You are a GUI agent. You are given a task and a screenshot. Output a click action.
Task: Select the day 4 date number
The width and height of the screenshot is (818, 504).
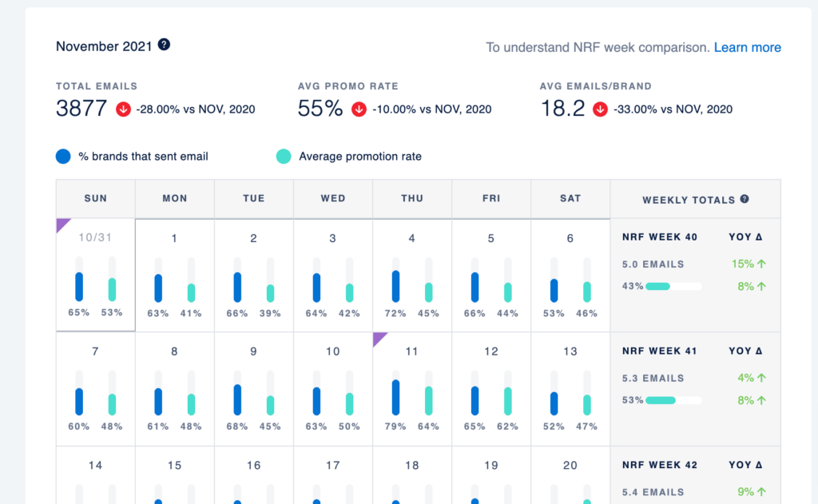pos(411,239)
